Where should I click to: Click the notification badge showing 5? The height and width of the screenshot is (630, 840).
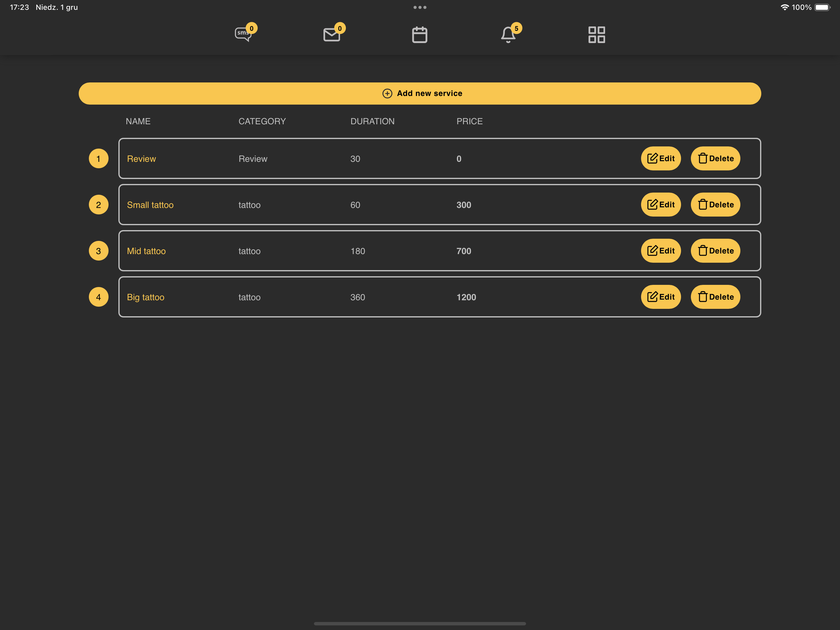[x=516, y=28]
